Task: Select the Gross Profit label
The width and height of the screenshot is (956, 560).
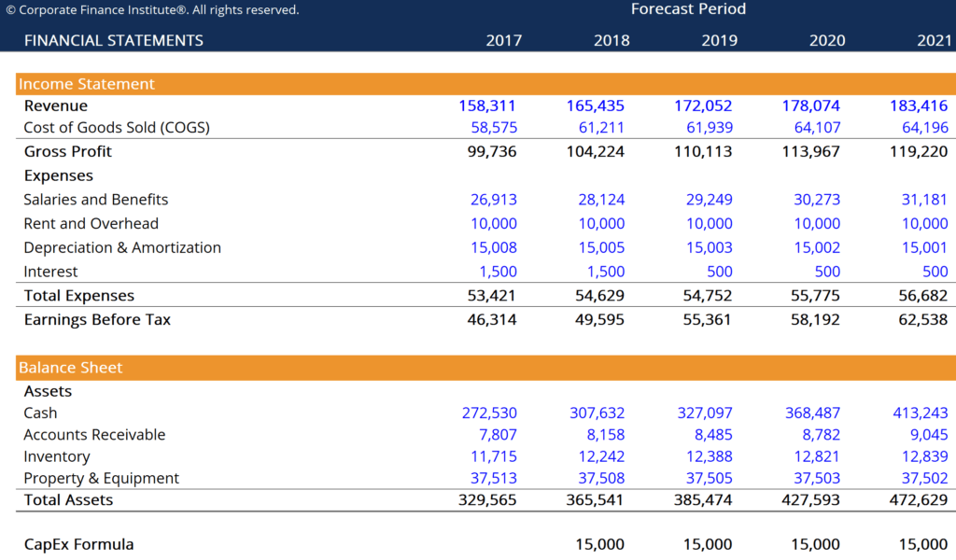Action: 67,151
